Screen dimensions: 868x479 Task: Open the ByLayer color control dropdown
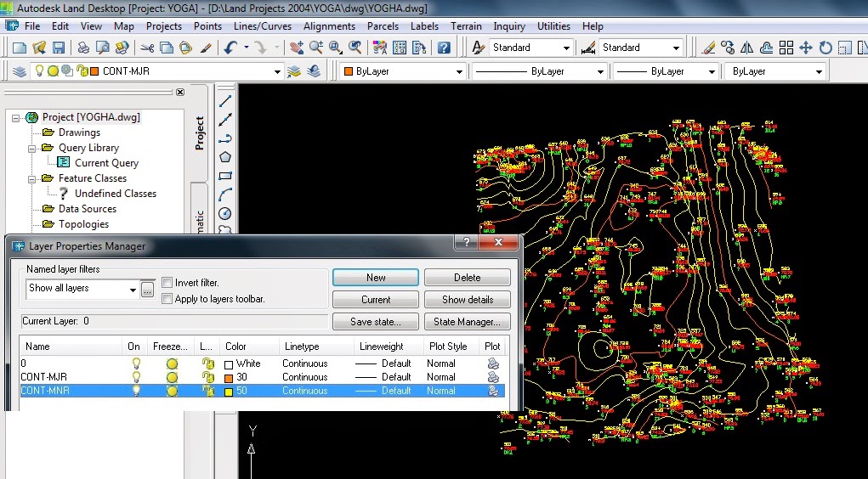459,72
